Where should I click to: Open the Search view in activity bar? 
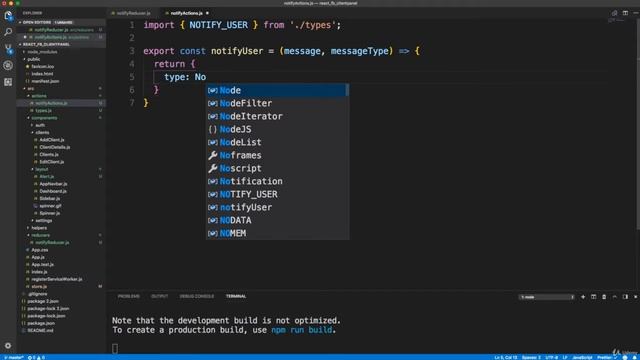[8, 32]
